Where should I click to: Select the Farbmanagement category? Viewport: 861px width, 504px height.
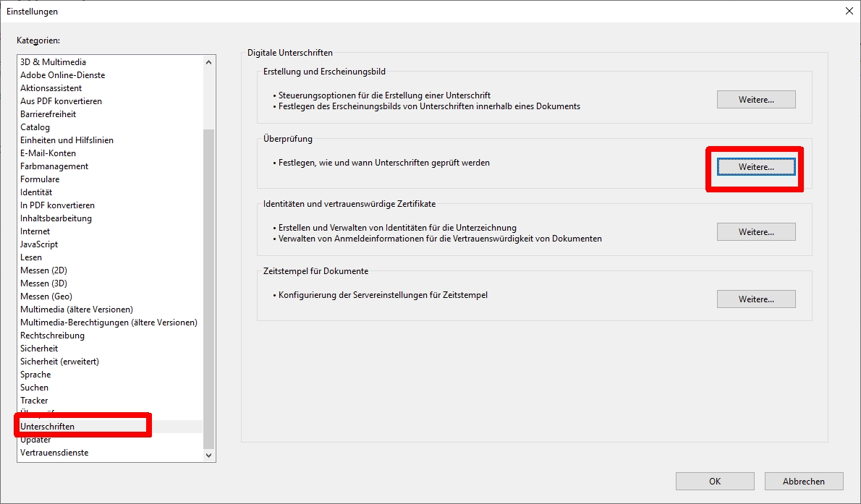[54, 166]
